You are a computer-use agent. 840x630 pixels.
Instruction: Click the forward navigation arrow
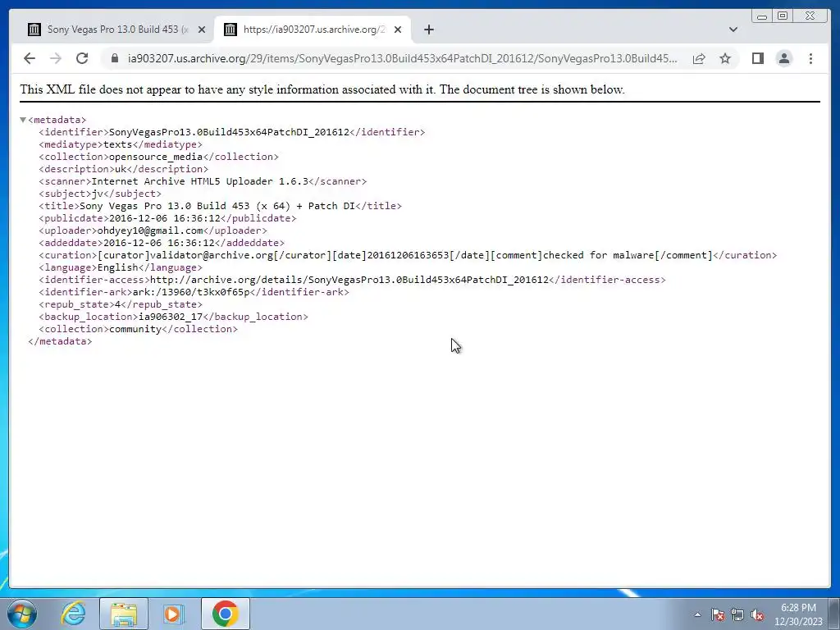56,58
